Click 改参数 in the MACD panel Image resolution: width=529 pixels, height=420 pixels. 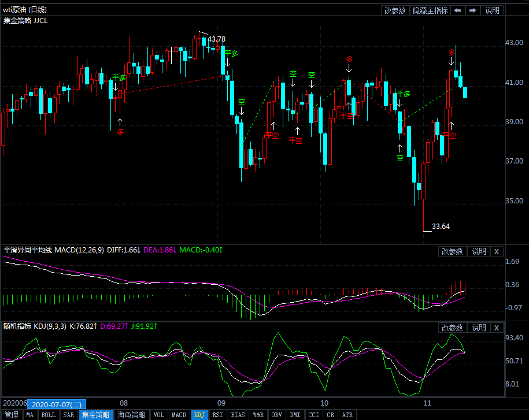click(452, 251)
